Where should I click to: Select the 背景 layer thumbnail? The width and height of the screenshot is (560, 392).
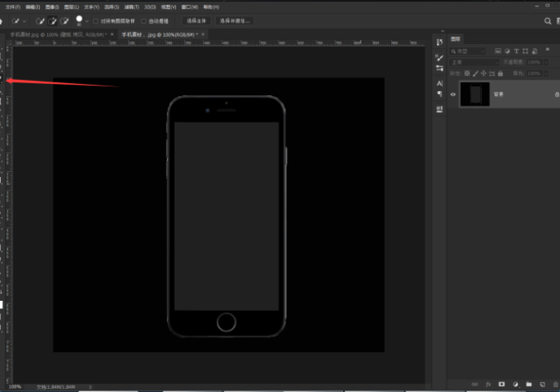pyautogui.click(x=475, y=94)
